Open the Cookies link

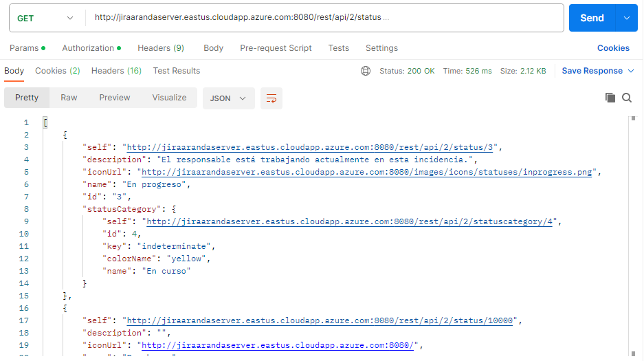613,48
